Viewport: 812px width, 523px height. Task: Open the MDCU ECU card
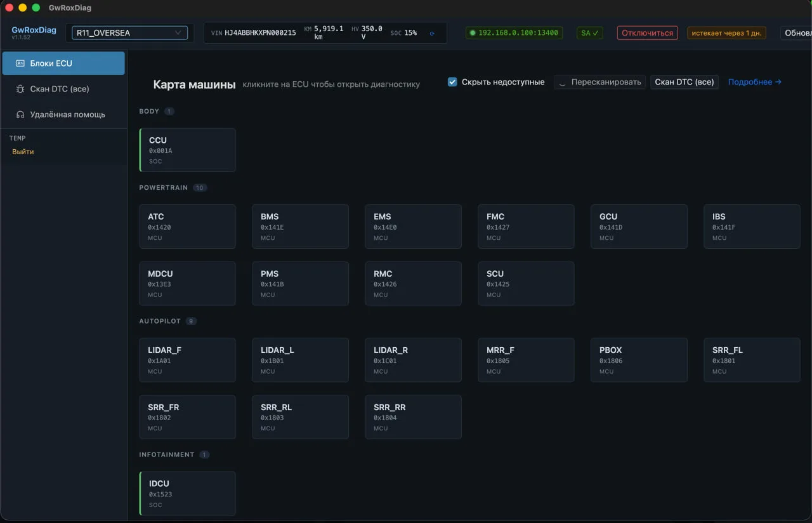pyautogui.click(x=188, y=284)
